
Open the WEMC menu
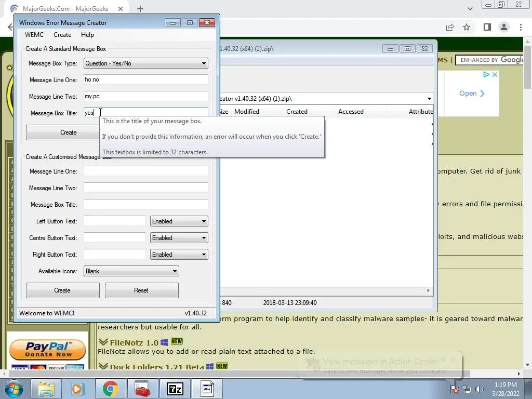[34, 35]
